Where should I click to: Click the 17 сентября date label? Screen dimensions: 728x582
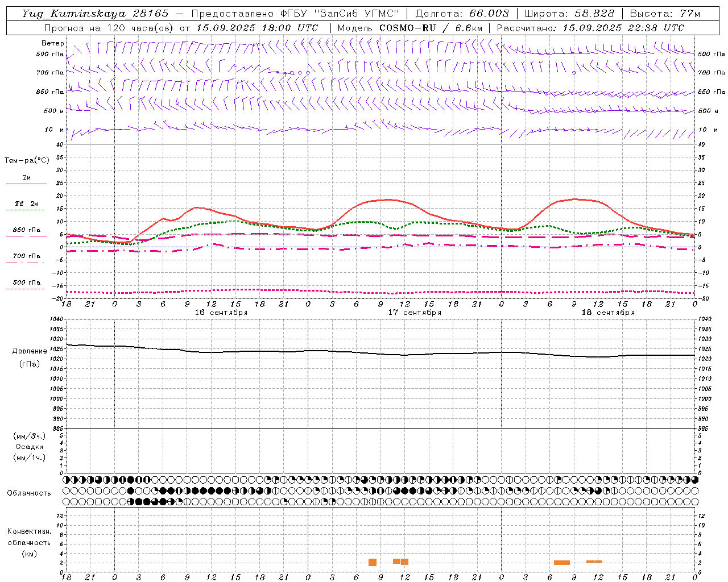coord(415,313)
